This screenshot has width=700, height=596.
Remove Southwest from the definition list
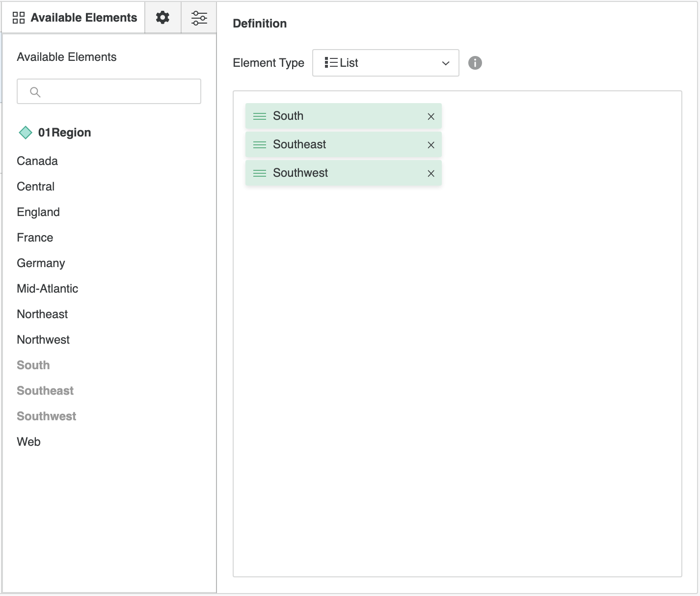pyautogui.click(x=431, y=173)
